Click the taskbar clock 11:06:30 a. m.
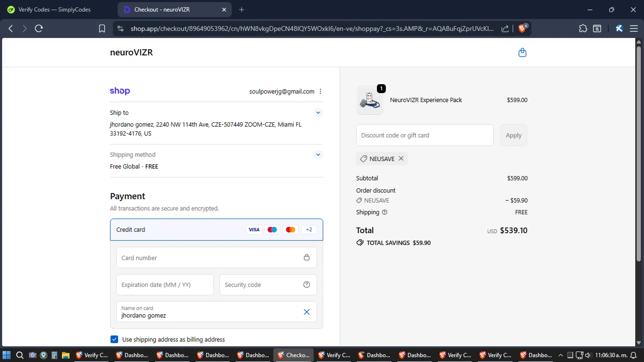 [611, 355]
